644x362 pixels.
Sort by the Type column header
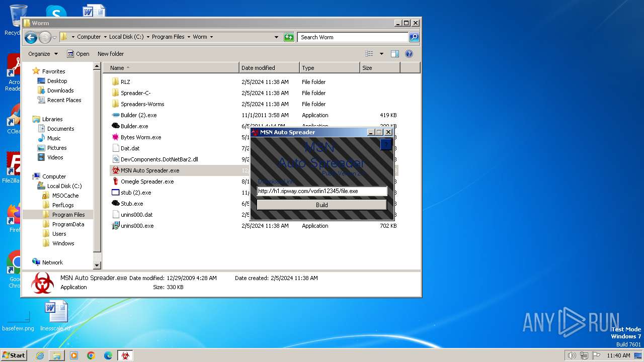coord(330,68)
